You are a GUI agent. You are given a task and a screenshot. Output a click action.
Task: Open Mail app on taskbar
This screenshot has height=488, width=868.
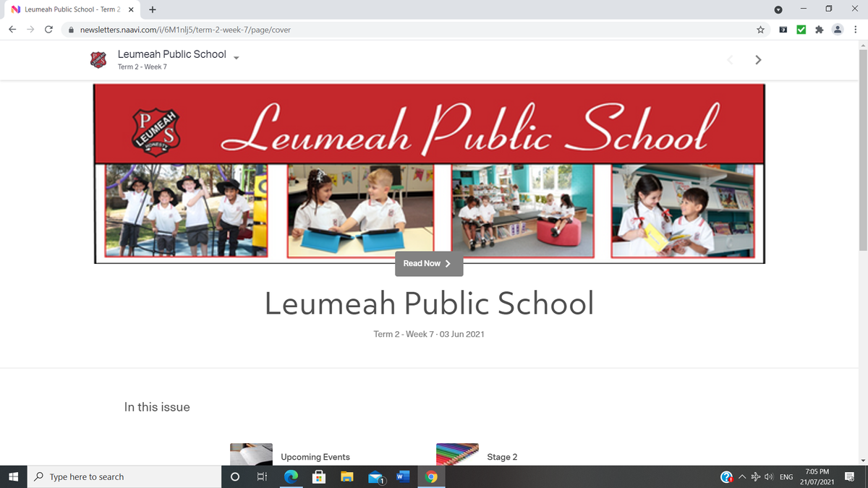click(x=375, y=477)
